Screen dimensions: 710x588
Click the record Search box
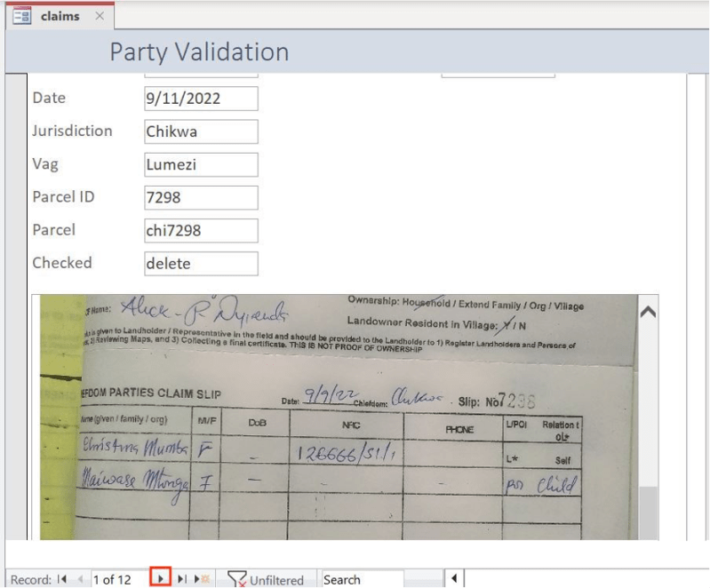click(x=363, y=579)
